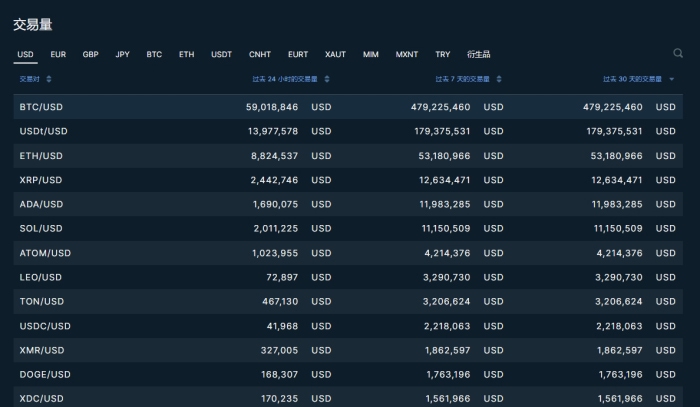Choose the JPY tab
The width and height of the screenshot is (700, 407).
point(122,54)
